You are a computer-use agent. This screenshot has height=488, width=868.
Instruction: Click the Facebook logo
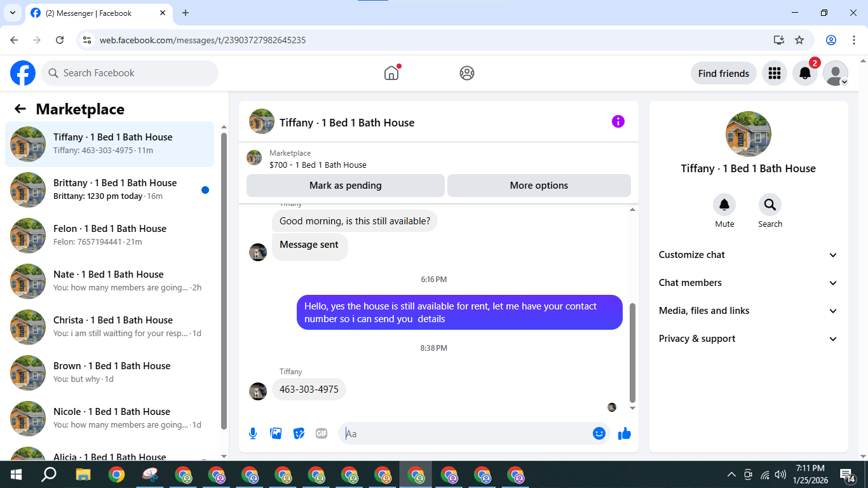pos(23,73)
